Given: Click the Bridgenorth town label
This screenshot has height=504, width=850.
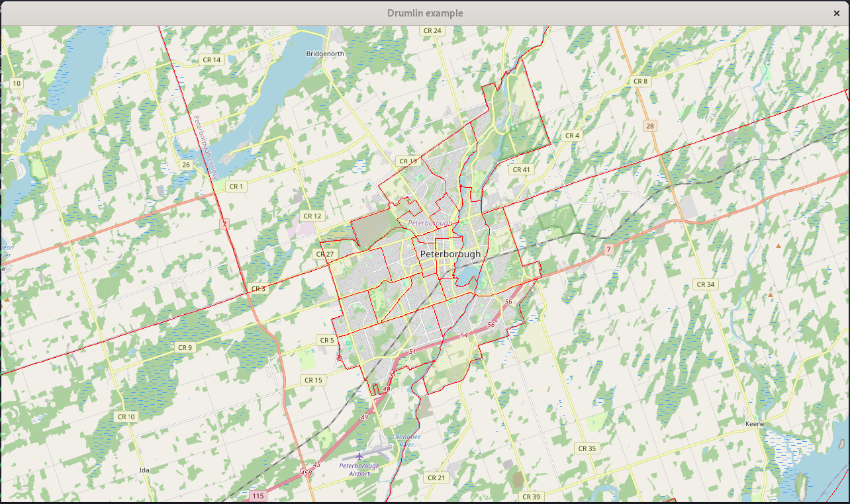Looking at the screenshot, I should 325,54.
